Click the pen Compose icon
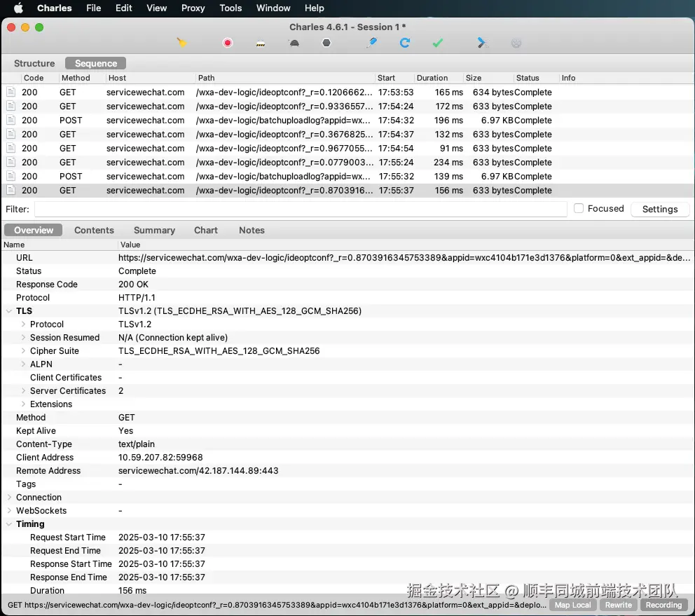 pos(372,43)
